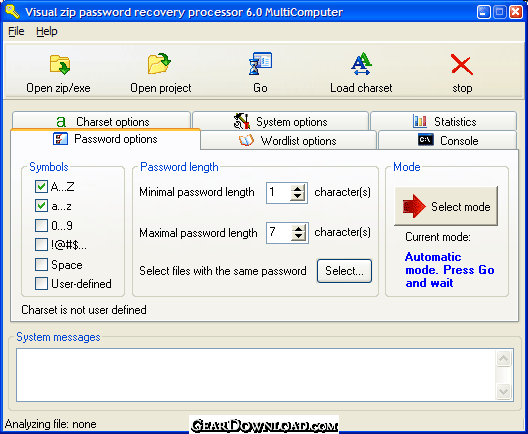Uncheck the A...Z uppercase symbols checkbox
Screen dimensions: 528x434
(41, 186)
